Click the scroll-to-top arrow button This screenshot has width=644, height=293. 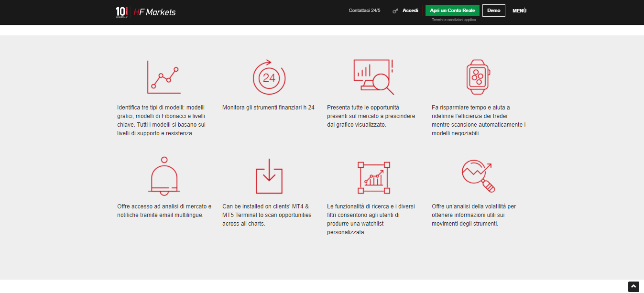coord(633,286)
